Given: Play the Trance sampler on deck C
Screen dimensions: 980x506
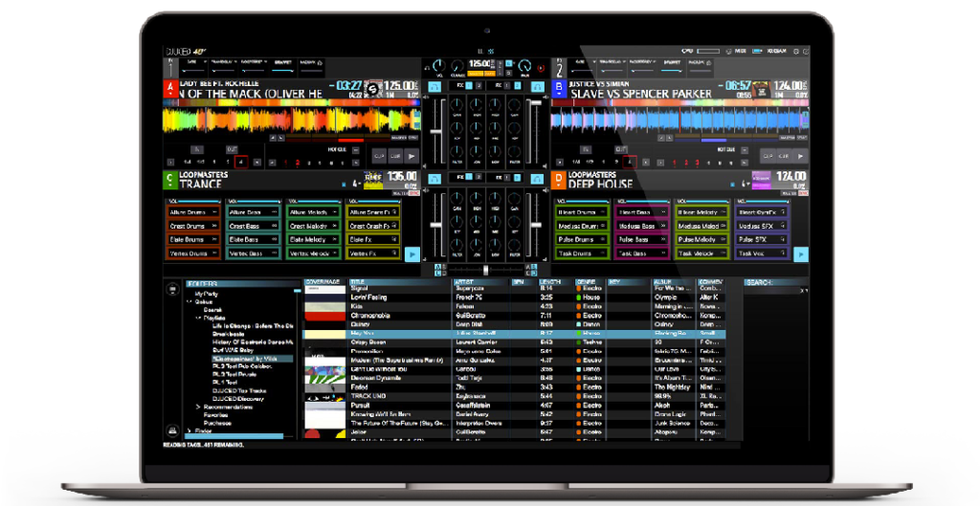Looking at the screenshot, I should (412, 254).
